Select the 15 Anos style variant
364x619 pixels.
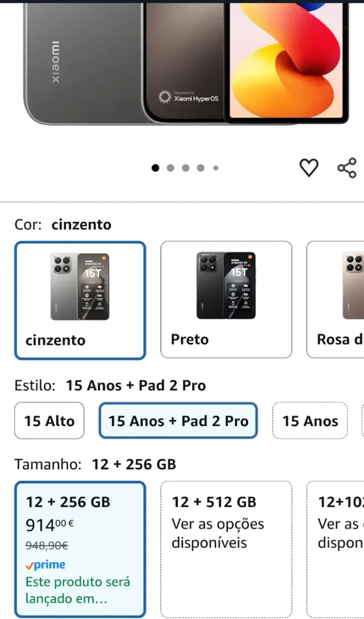pos(310,421)
